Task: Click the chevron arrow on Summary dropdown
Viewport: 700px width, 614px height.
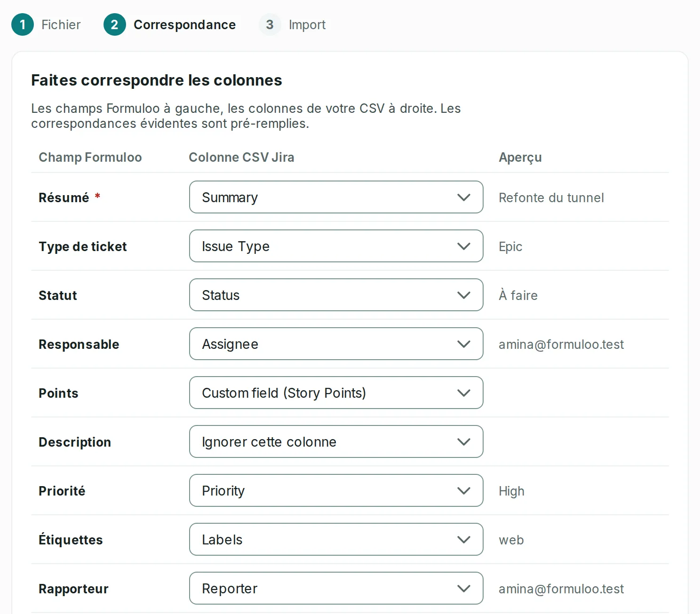Action: pyautogui.click(x=464, y=197)
